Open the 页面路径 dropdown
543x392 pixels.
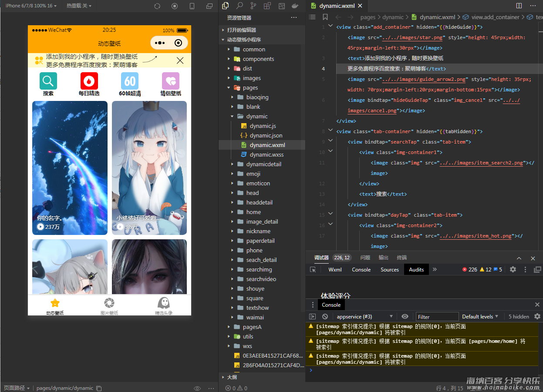[x=17, y=388]
